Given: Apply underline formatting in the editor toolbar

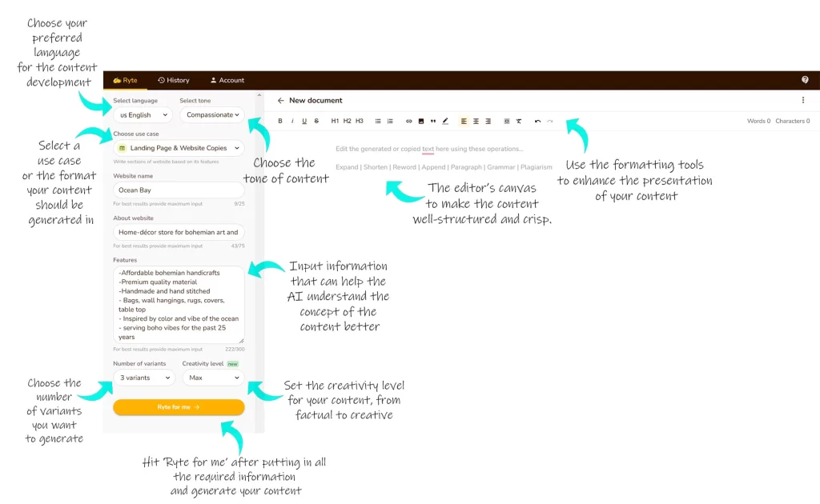Looking at the screenshot, I should (x=304, y=121).
